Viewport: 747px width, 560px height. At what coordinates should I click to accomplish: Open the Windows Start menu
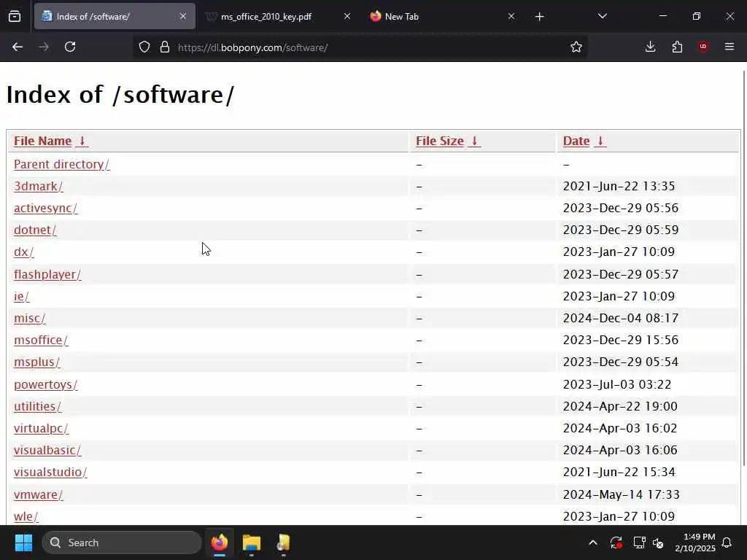click(x=23, y=542)
